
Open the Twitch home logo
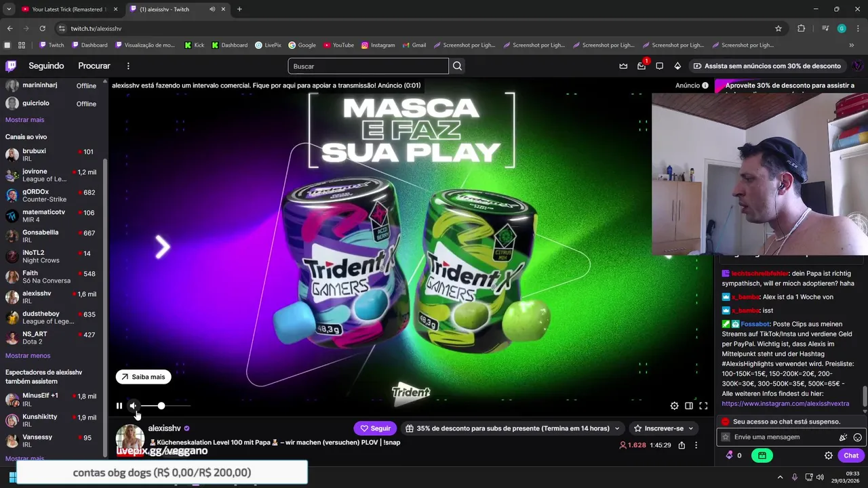click(11, 66)
